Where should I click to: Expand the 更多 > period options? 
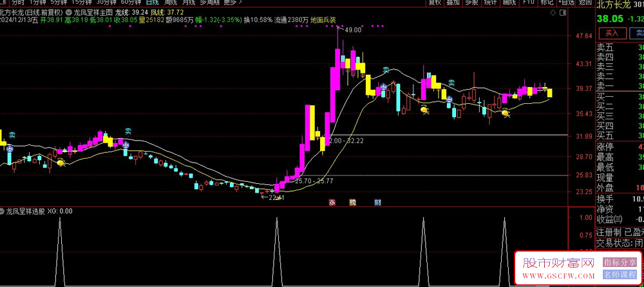[232, 2]
